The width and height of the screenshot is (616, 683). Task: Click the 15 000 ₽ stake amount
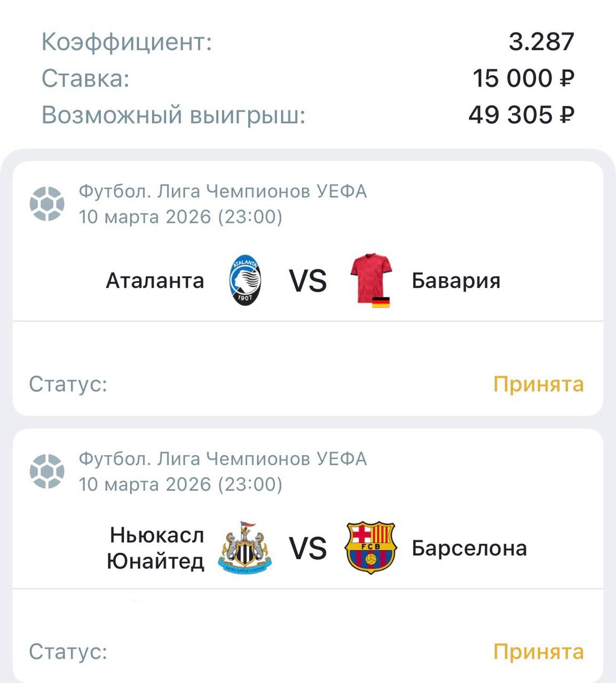(x=523, y=78)
